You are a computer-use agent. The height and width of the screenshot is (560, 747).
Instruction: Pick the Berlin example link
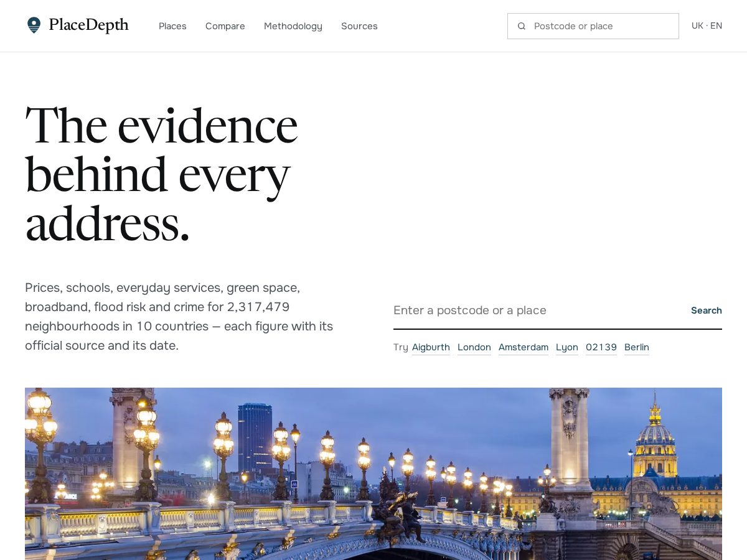click(x=637, y=347)
